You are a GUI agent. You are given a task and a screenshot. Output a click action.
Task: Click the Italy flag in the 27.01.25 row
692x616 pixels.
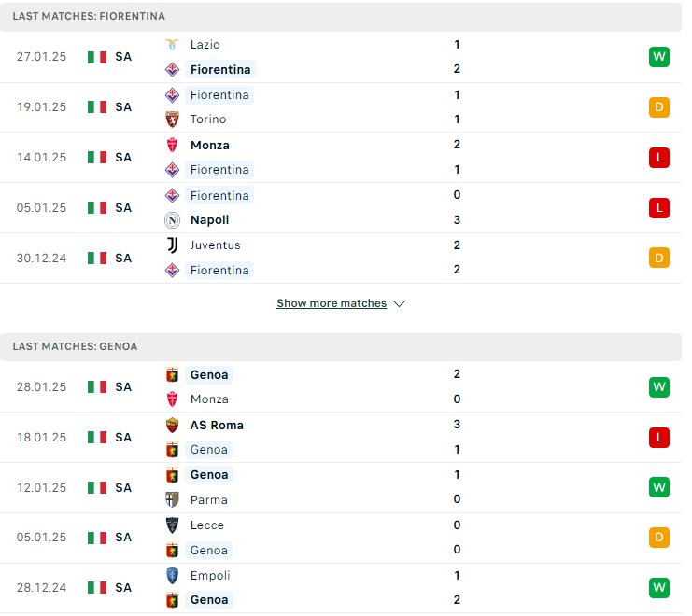tap(98, 58)
